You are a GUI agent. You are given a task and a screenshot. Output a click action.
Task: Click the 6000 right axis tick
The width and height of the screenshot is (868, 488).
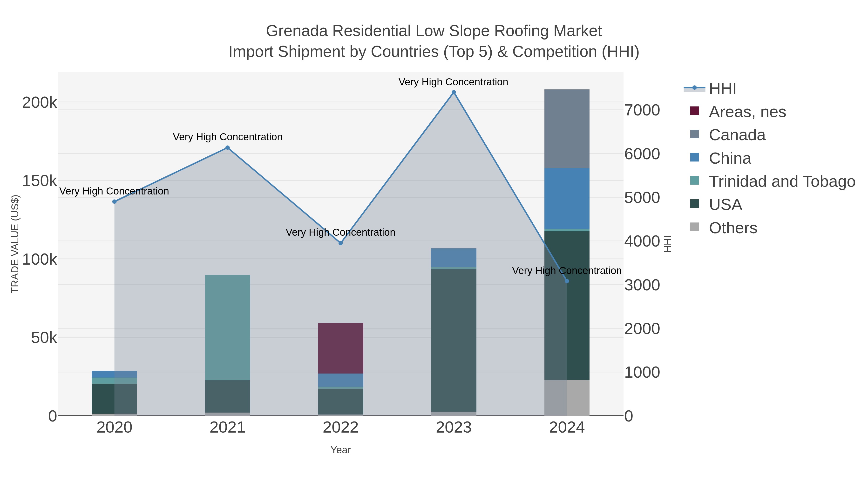pyautogui.click(x=642, y=154)
